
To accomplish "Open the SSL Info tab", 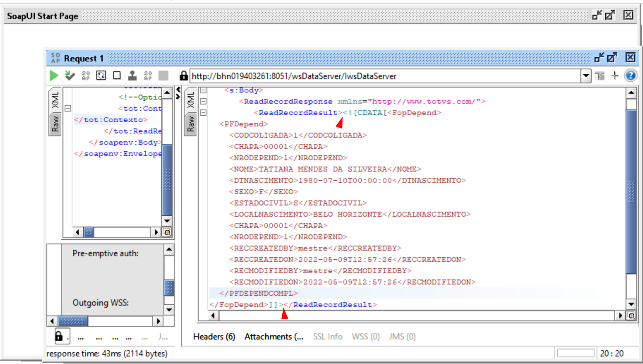I will 327,337.
